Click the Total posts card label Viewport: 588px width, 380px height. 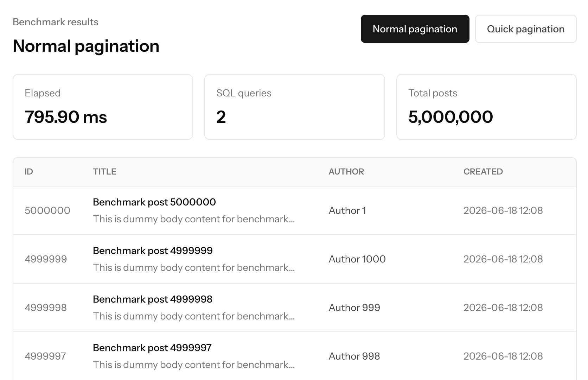tap(433, 93)
